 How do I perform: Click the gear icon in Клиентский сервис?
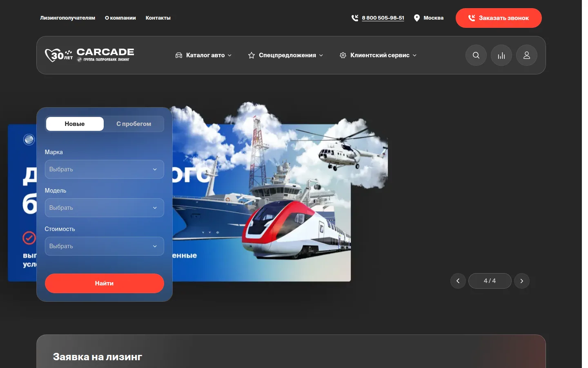[343, 55]
